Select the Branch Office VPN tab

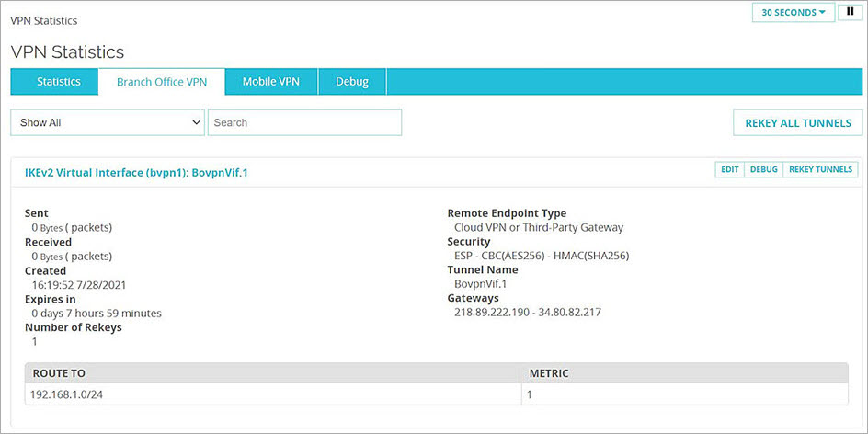[x=162, y=82]
